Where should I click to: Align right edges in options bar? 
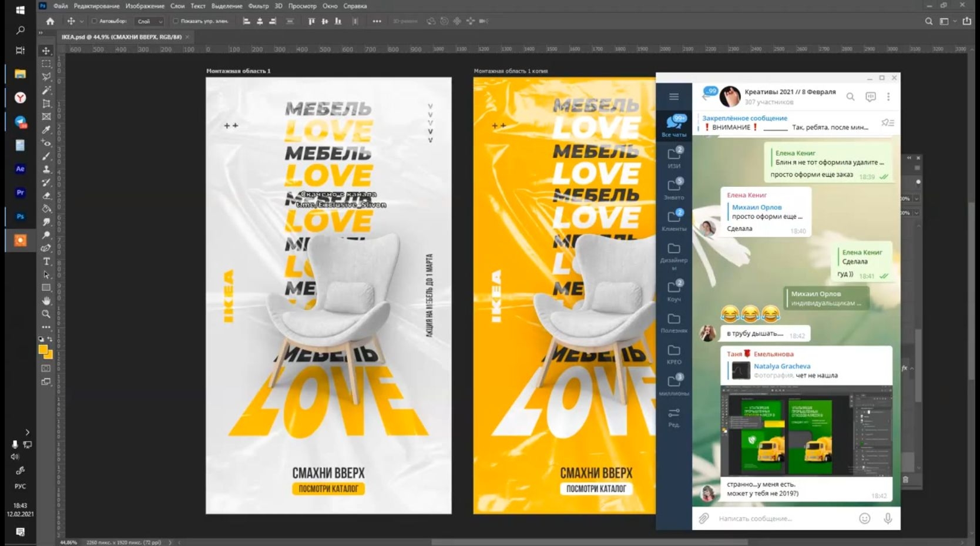coord(273,21)
